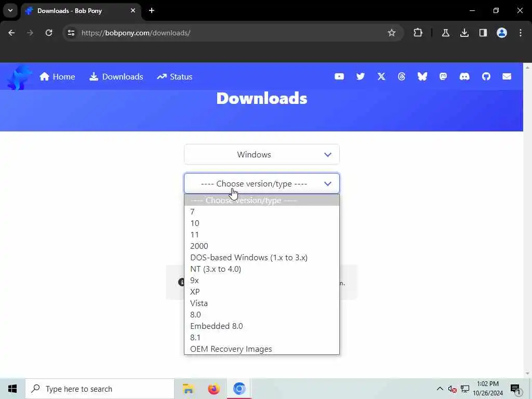Collapse the Choose version/type dropdown

point(262,183)
